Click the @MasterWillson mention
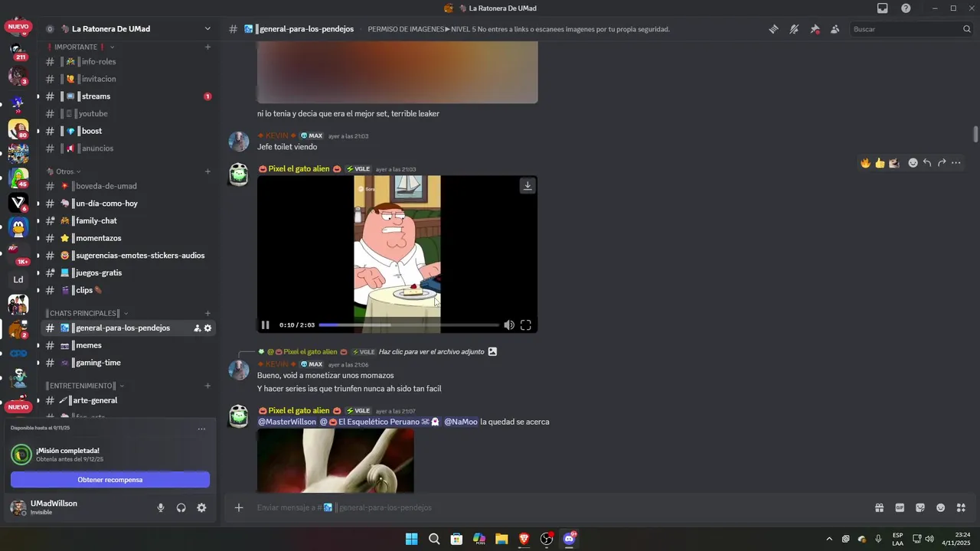The image size is (980, 551). click(287, 422)
